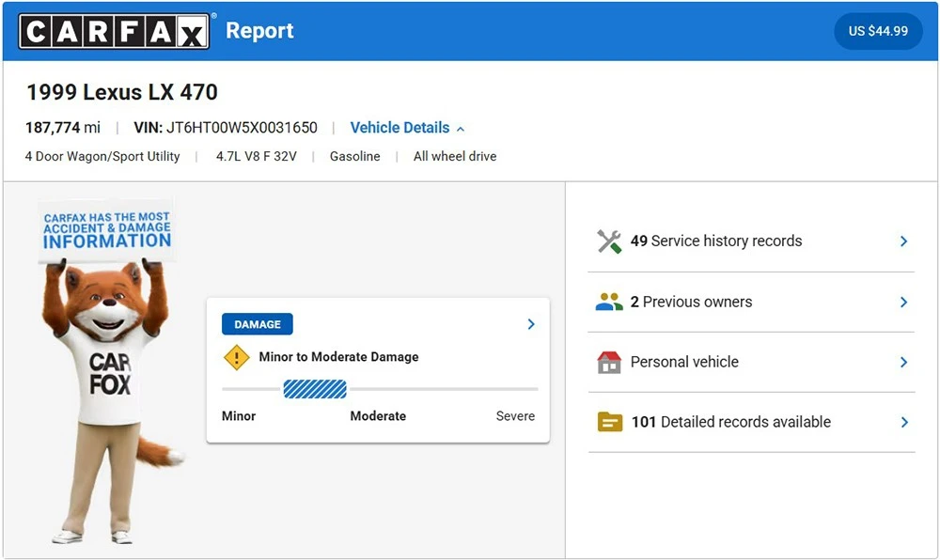Click the blue DAMAGE badge

(258, 324)
